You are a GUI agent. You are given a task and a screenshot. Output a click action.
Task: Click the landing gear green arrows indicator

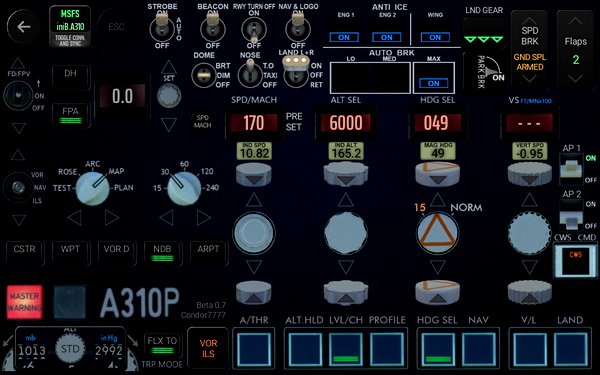(x=484, y=39)
